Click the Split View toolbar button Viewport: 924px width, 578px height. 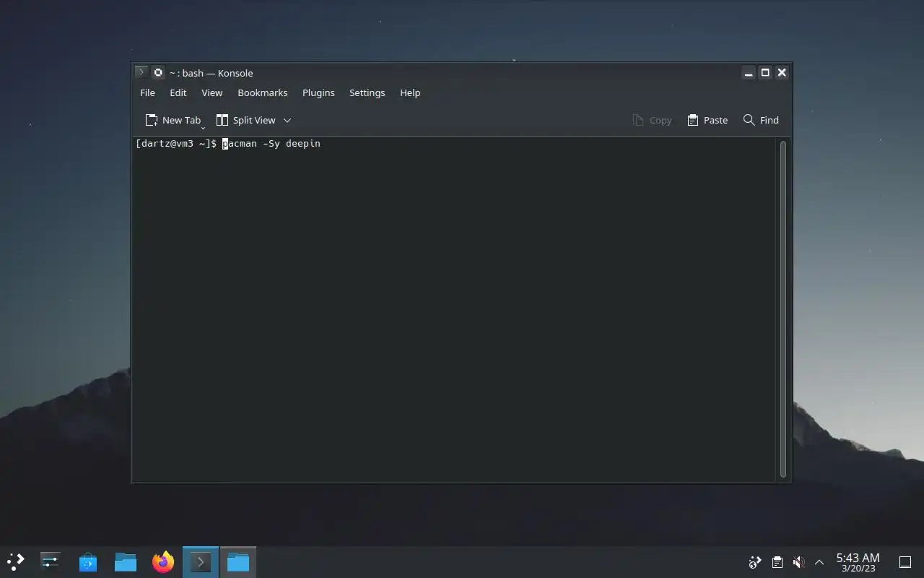246,120
